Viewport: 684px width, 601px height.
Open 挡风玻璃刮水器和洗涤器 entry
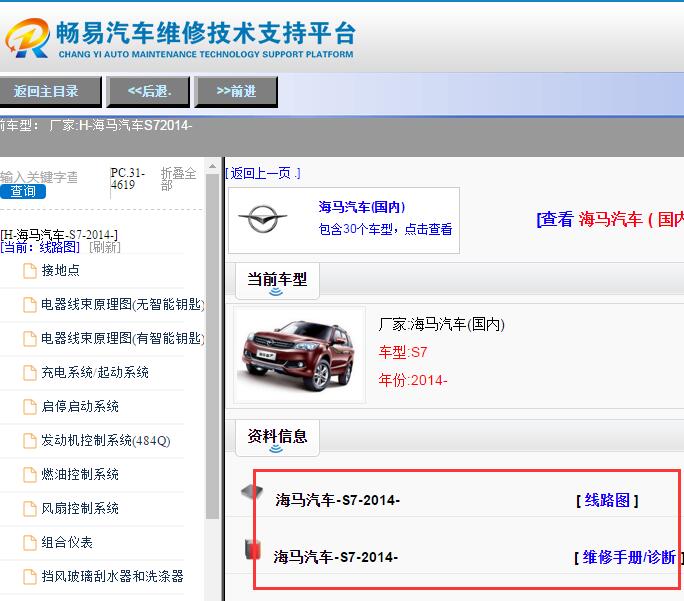[112, 577]
